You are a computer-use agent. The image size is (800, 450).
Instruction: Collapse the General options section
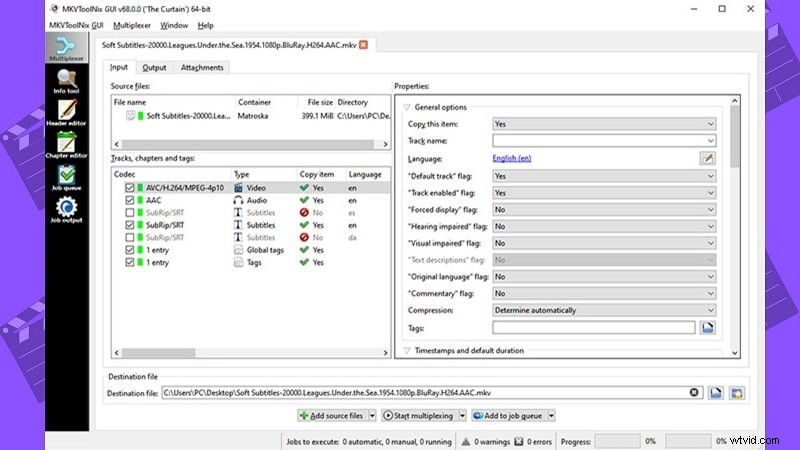pyautogui.click(x=407, y=107)
